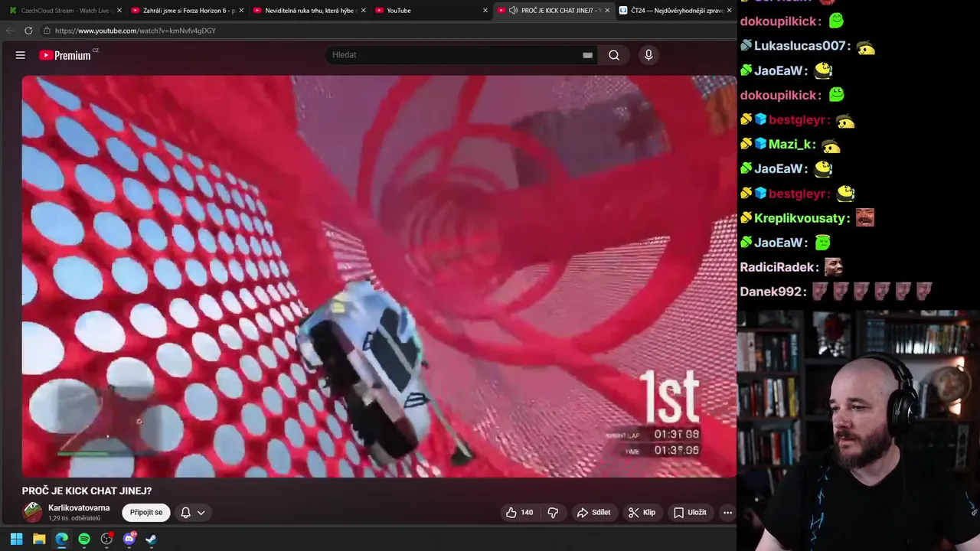
Task: Share the video with Sdílet
Action: coord(593,513)
